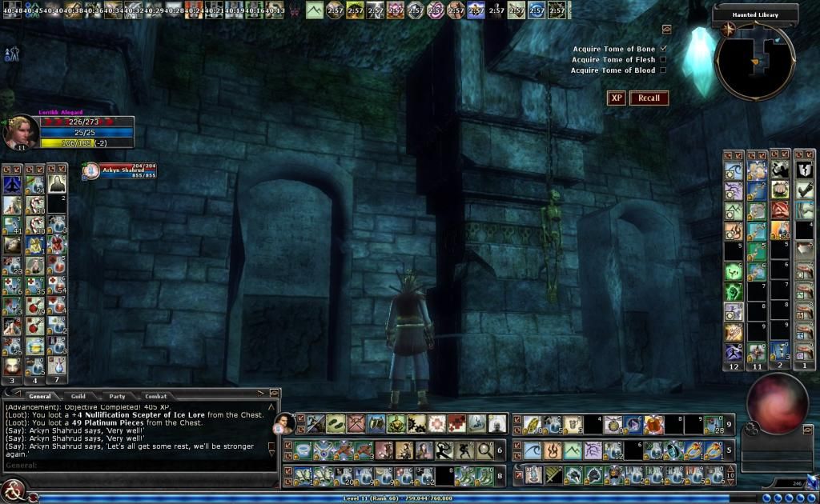This screenshot has height=504, width=820.
Task: Rotate hotbar 9 using its orientation arrow
Action: [517, 429]
